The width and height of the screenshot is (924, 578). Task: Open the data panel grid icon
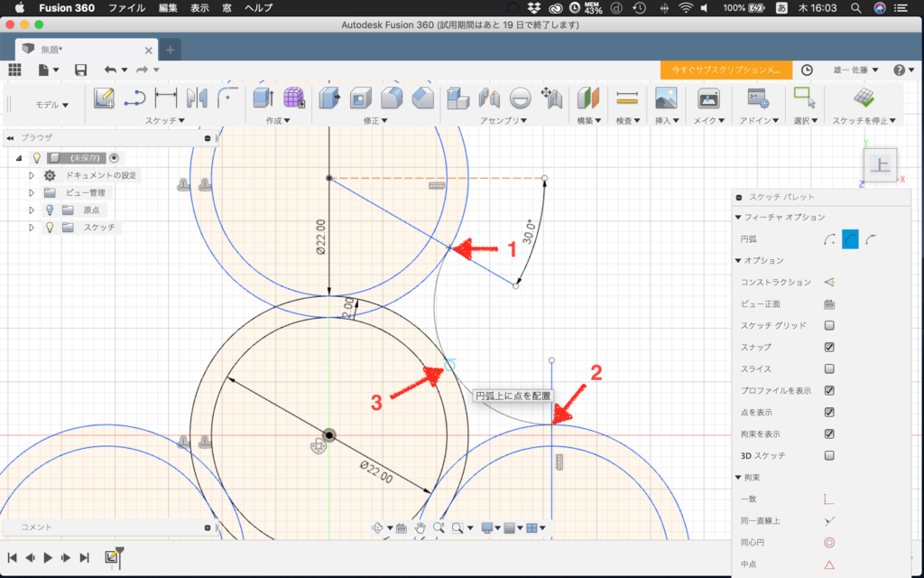14,70
